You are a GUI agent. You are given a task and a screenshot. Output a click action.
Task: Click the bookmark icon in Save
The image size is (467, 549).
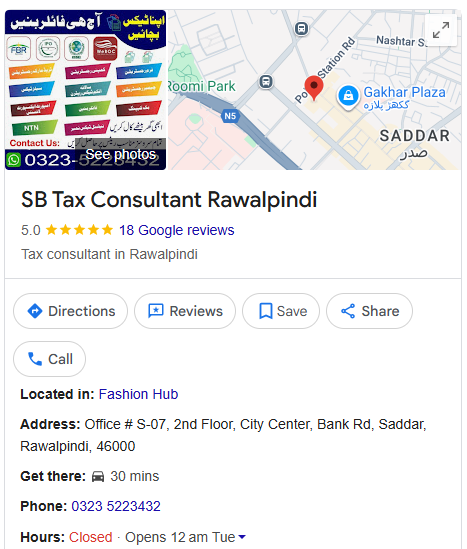[265, 311]
